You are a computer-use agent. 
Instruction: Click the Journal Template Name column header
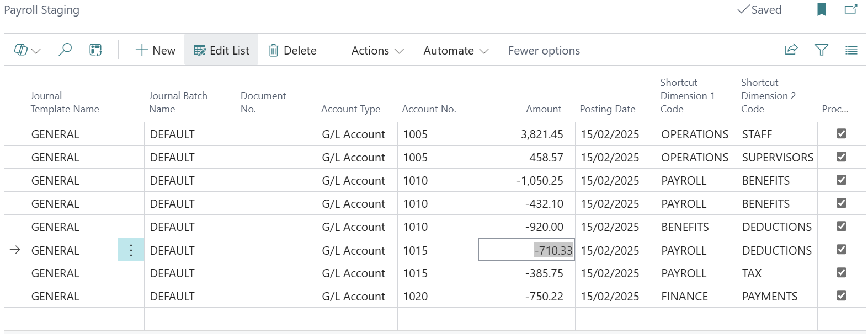65,102
